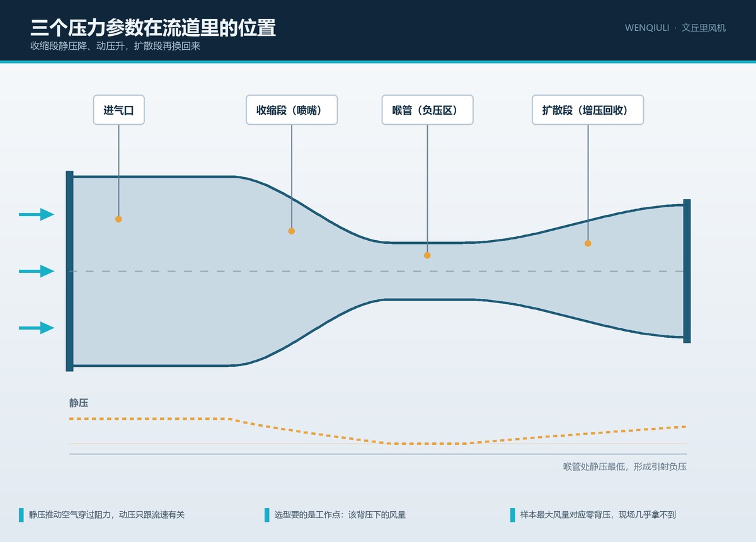This screenshot has width=756, height=542.
Task: Select the 进气口 callout label
Action: [119, 110]
